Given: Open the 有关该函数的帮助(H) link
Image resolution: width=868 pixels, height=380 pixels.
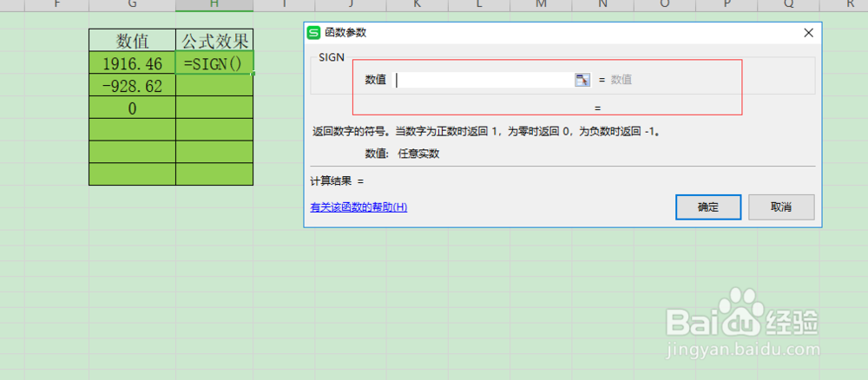Looking at the screenshot, I should point(358,207).
